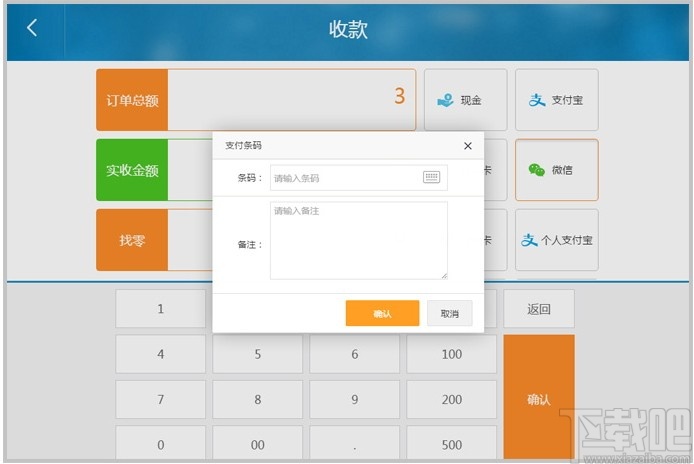Open the on-screen keyboard icon in barcode field
Viewport: 694px width, 464px height.
(x=432, y=177)
